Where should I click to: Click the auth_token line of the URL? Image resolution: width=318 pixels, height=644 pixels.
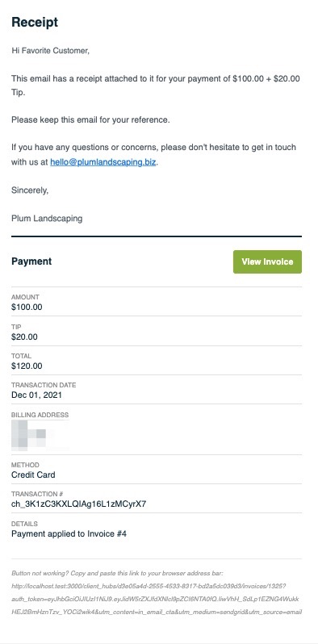point(155,600)
